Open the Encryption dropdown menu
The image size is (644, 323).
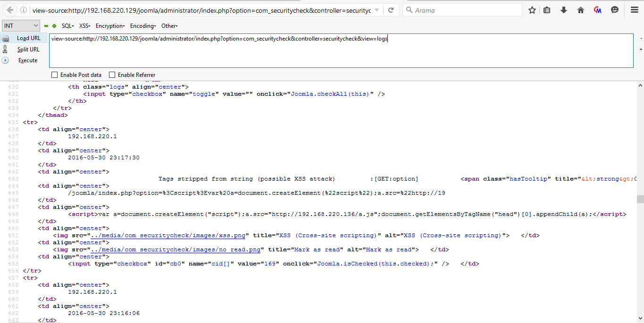click(x=110, y=26)
